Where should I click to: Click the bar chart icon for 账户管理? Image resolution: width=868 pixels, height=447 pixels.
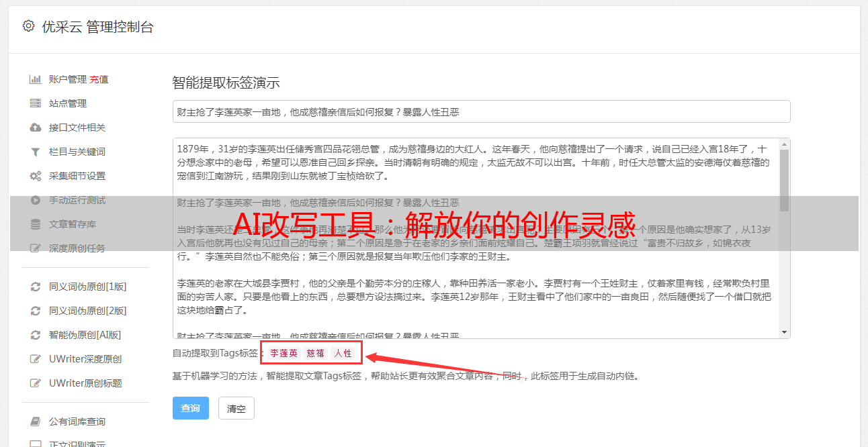coord(36,79)
